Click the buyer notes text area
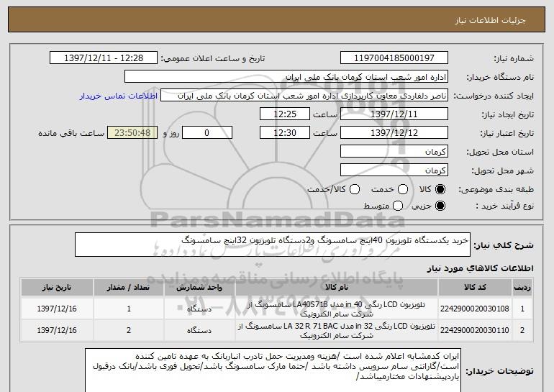Image resolution: width=554 pixels, height=392 pixels. tap(273, 371)
